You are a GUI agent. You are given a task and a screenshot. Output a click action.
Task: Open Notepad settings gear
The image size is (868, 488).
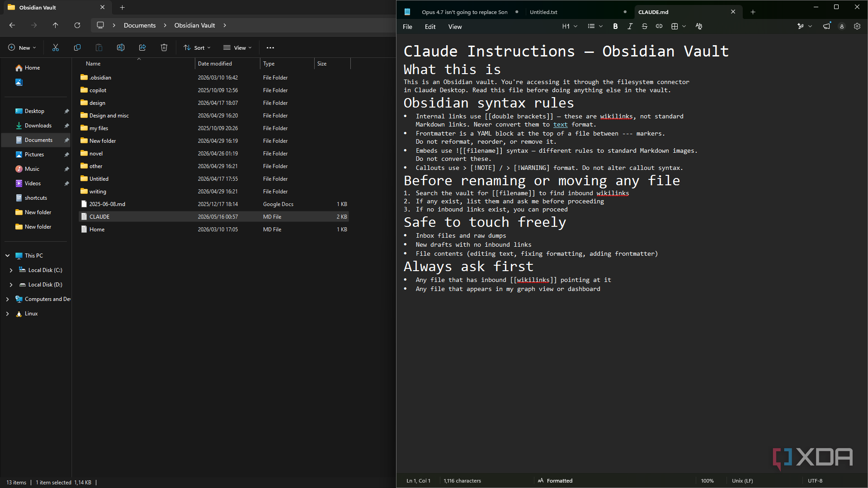(x=857, y=26)
